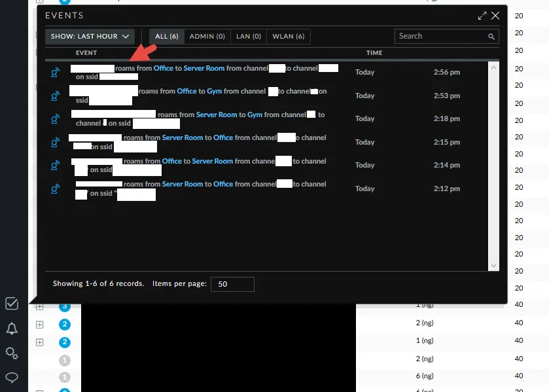Screen dimensions: 549x392
Task: Expand the second row with blue badge 2
Action: pos(39,342)
